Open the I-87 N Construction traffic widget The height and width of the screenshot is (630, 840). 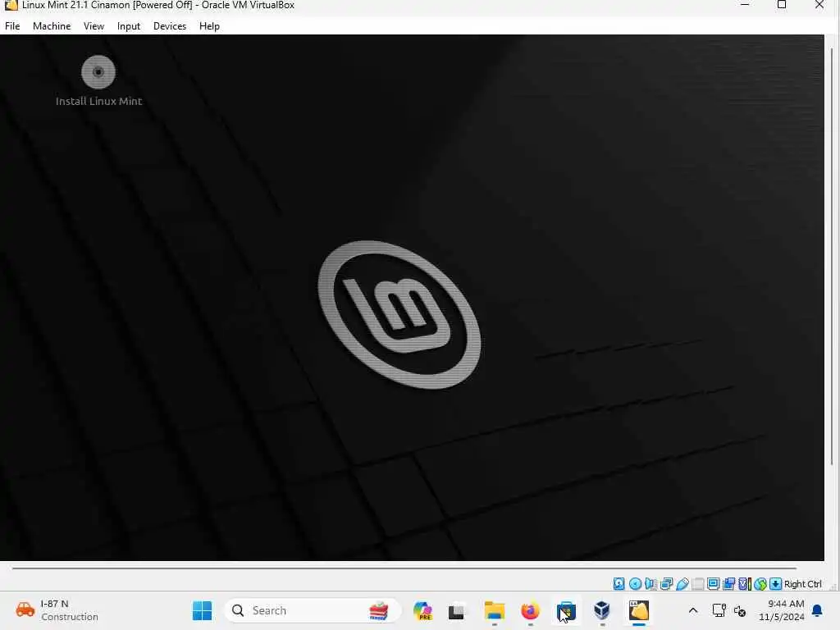pyautogui.click(x=57, y=610)
